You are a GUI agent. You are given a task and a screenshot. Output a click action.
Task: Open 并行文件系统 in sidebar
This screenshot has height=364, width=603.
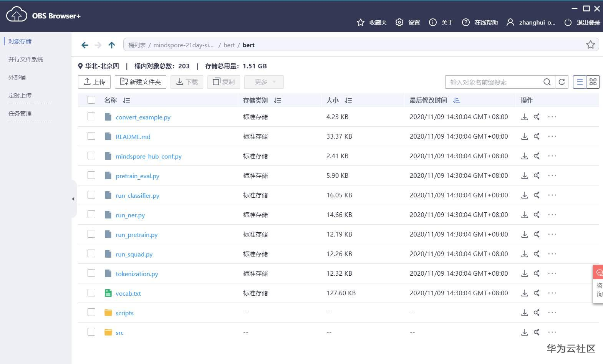(26, 59)
